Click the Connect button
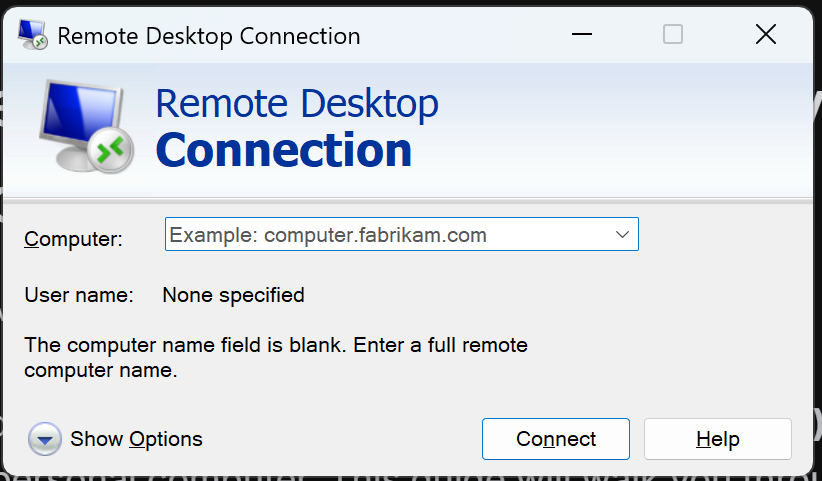822x481 pixels. coord(556,439)
